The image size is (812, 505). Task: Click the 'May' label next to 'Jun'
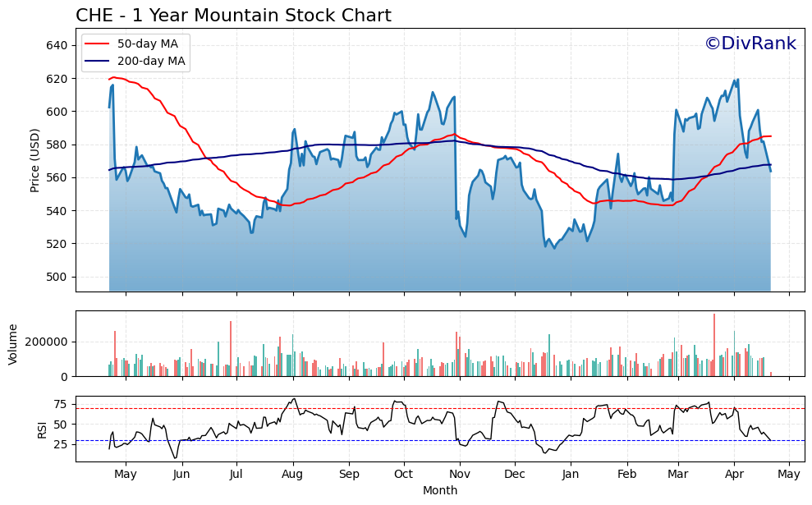click(x=126, y=475)
